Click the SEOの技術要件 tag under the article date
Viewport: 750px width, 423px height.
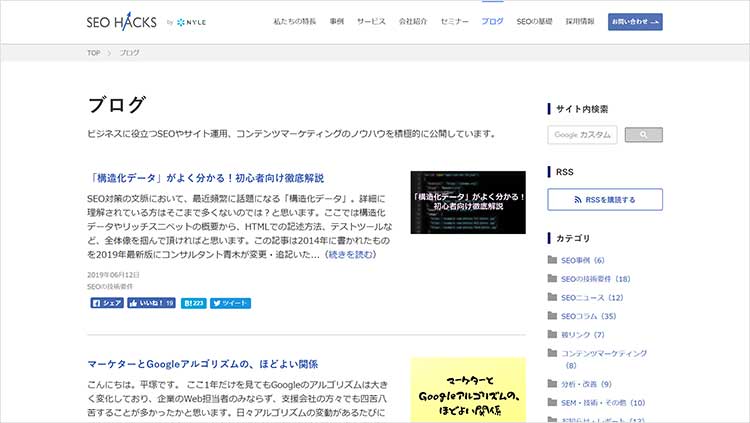coord(110,286)
